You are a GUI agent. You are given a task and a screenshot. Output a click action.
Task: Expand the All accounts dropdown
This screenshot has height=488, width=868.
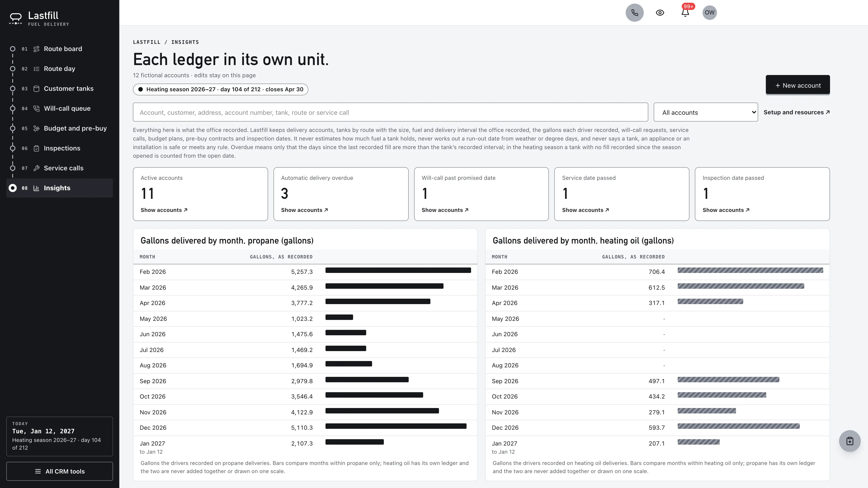click(x=705, y=112)
